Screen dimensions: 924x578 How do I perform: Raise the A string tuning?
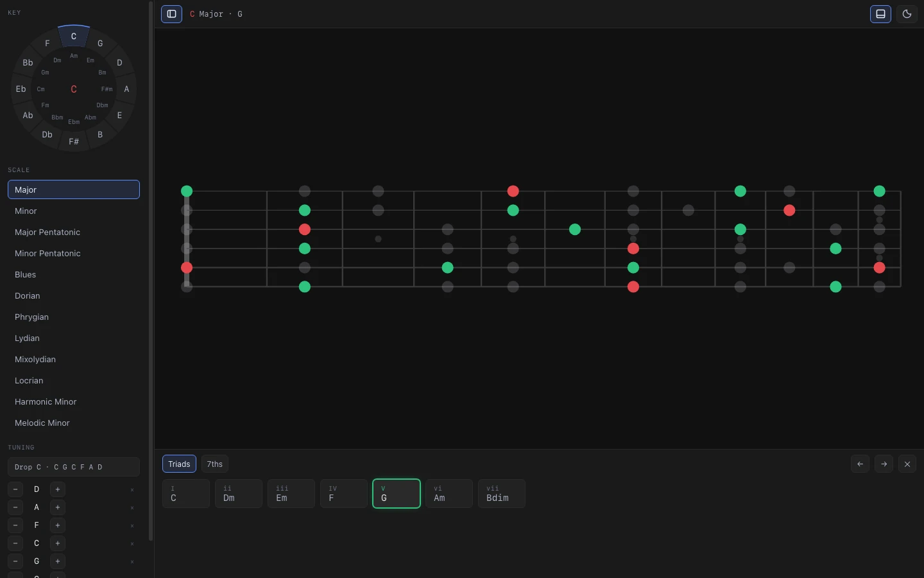(58, 507)
